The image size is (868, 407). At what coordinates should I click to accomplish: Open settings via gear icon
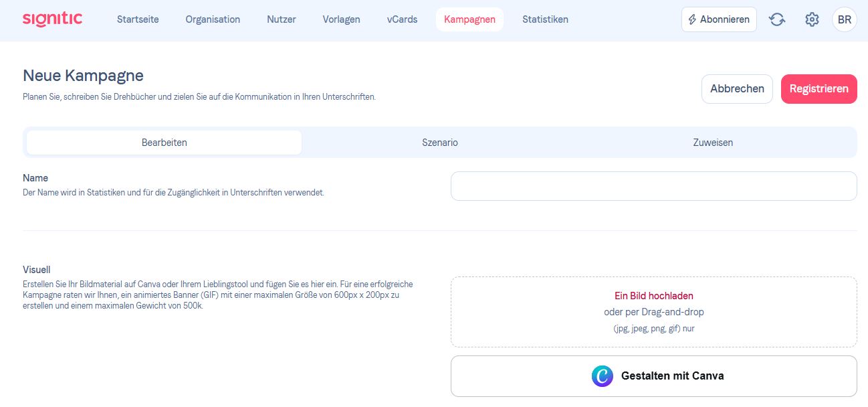pos(812,19)
